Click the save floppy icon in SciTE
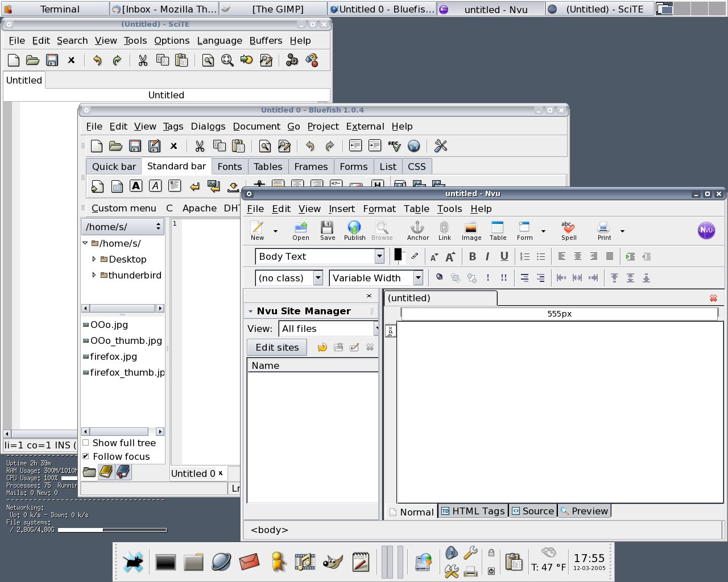This screenshot has height=582, width=728. pyautogui.click(x=52, y=60)
